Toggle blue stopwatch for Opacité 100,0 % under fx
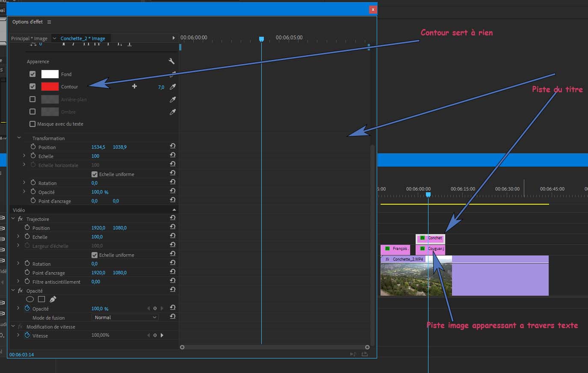 (x=27, y=308)
